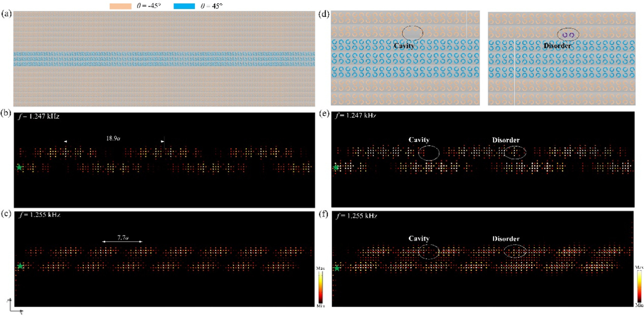This screenshot has height=316, width=644.
Task: Click the dashed Disorder ellipse in panel (e)
Action: tap(515, 152)
